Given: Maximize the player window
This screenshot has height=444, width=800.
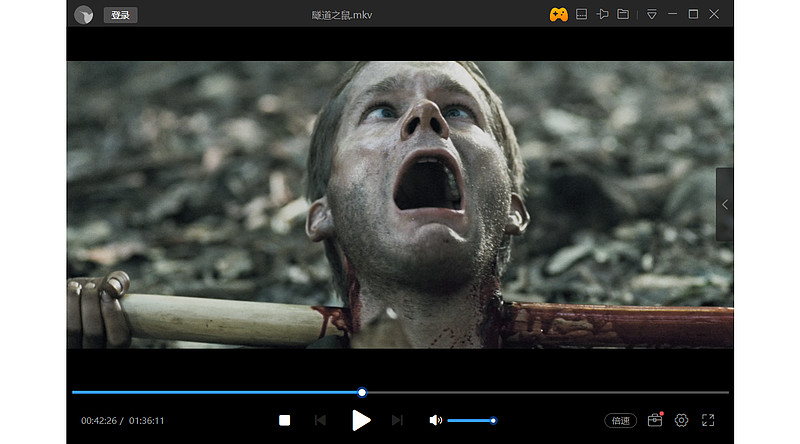Looking at the screenshot, I should tap(693, 14).
